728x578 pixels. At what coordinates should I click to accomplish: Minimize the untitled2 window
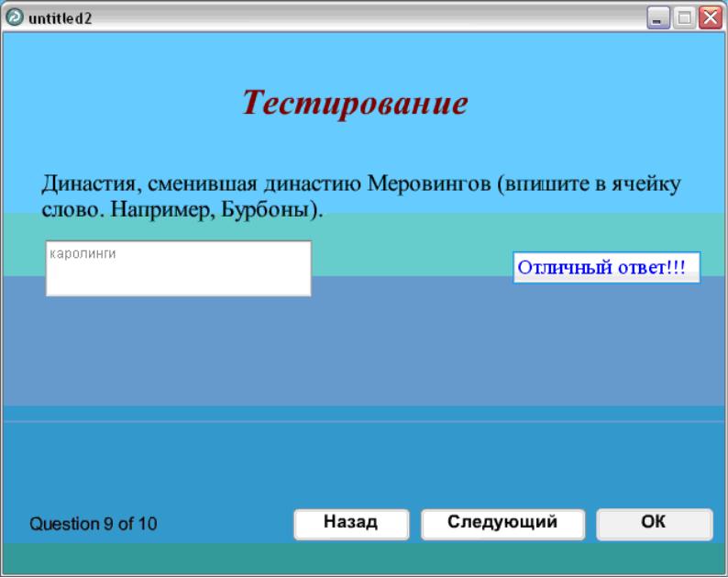click(658, 18)
